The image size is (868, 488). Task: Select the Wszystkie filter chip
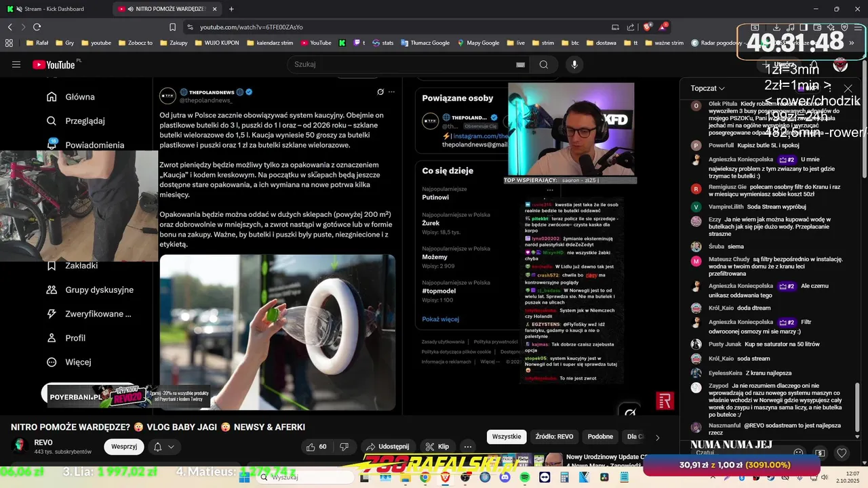[x=507, y=436]
